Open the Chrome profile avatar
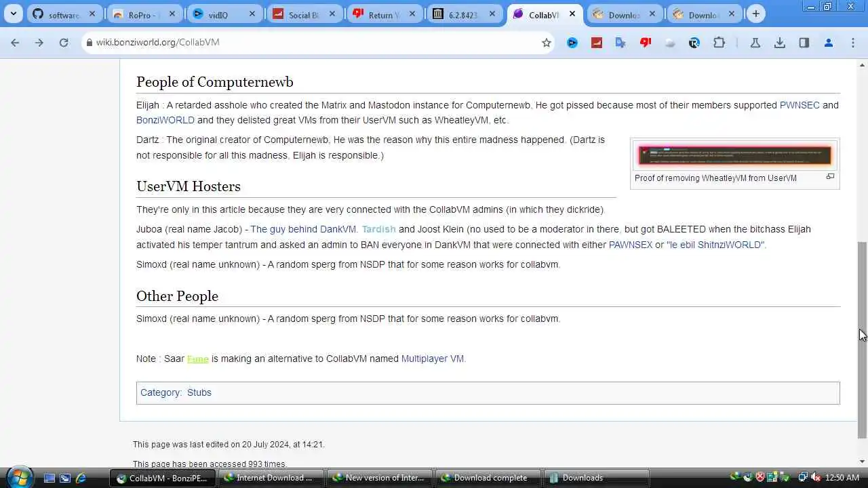This screenshot has height=488, width=868. (x=829, y=42)
